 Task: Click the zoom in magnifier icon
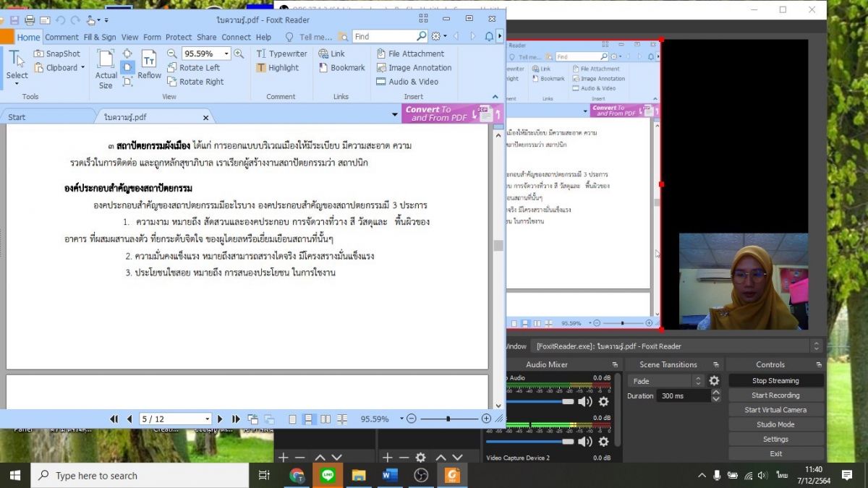click(x=239, y=53)
